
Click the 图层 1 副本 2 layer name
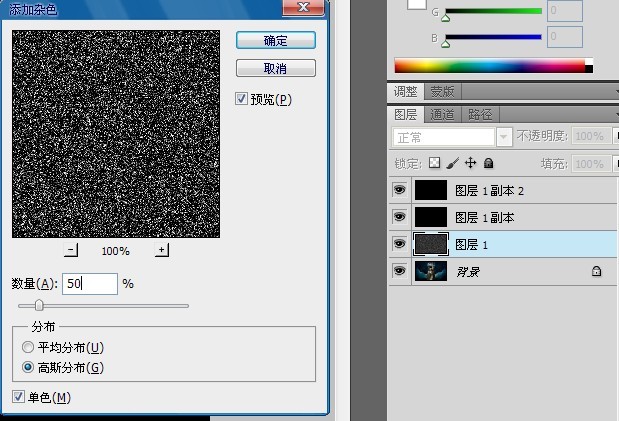pos(489,191)
